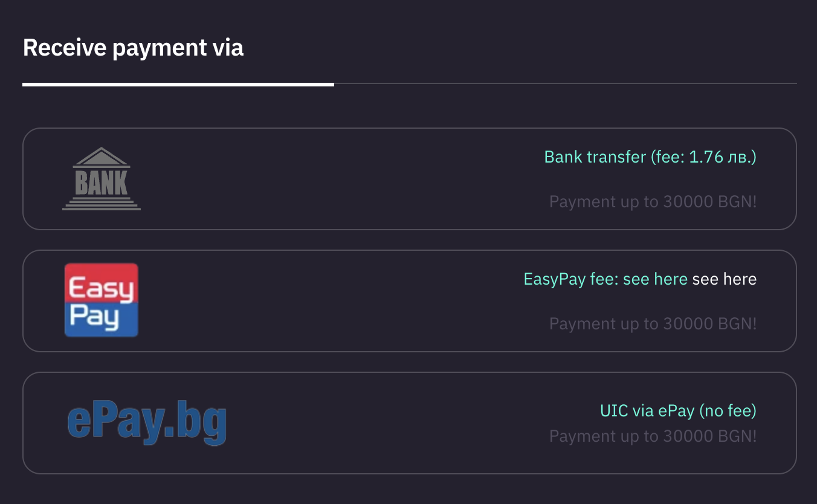Viewport: 817px width, 504px height.
Task: Click the red and blue EasyPay logo
Action: coord(102,300)
